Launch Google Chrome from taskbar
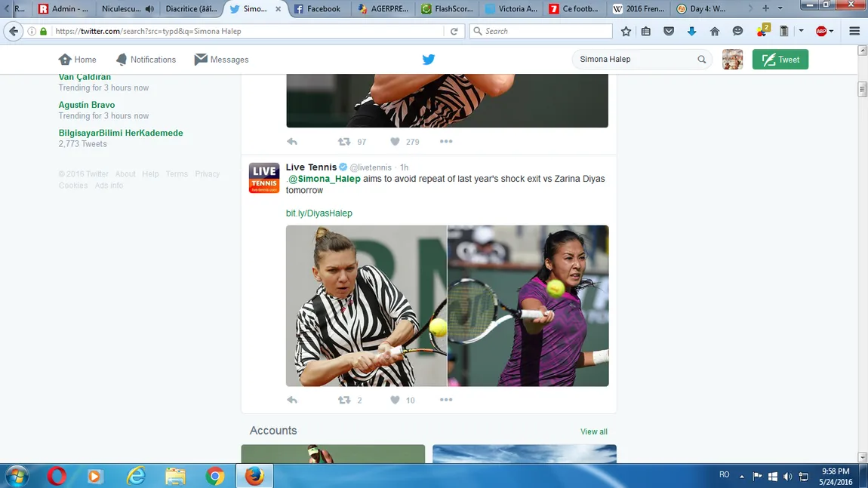The image size is (868, 488). click(215, 476)
